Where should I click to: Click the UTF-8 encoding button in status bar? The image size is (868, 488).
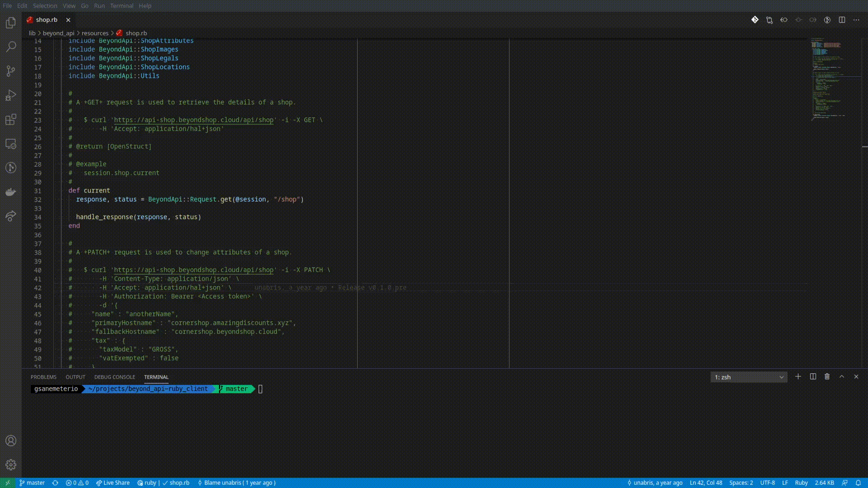769,483
